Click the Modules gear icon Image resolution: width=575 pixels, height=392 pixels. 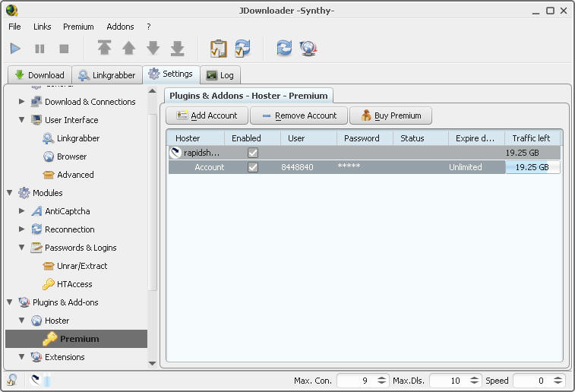(x=24, y=193)
